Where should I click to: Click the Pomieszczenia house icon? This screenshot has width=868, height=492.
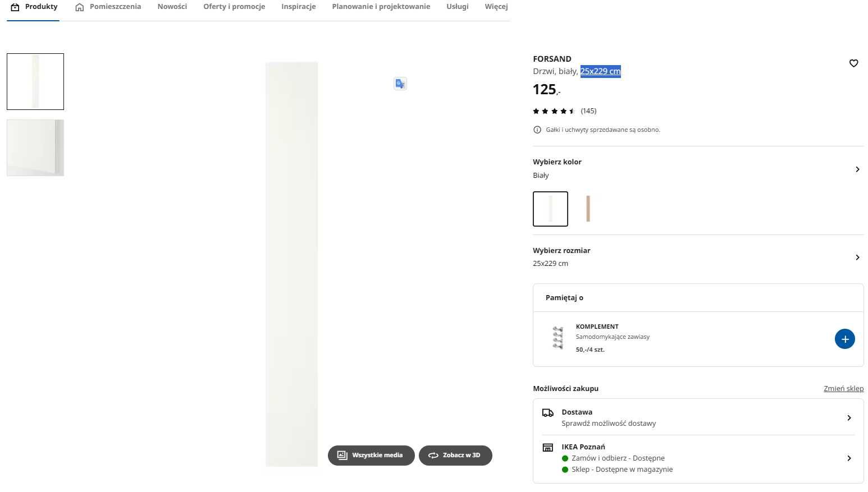click(x=80, y=7)
